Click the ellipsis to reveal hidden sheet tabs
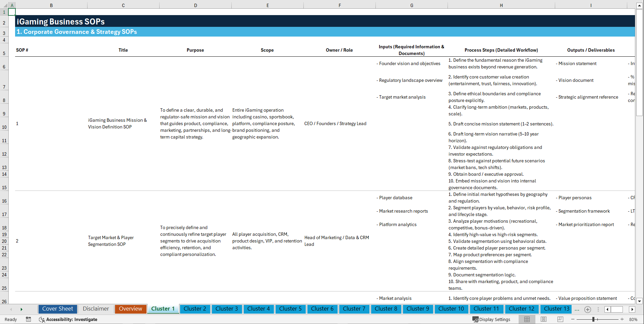Image resolution: width=644 pixels, height=324 pixels. 577,309
